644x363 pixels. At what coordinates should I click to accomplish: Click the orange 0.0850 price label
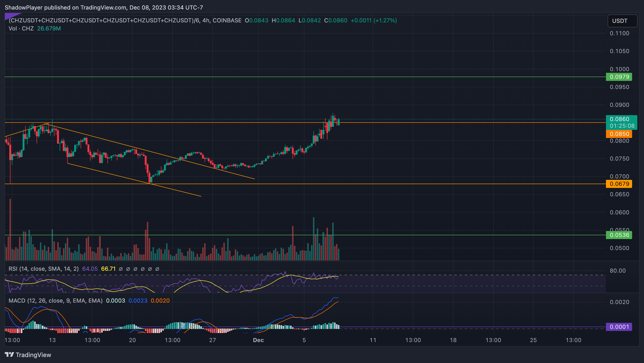[619, 134]
